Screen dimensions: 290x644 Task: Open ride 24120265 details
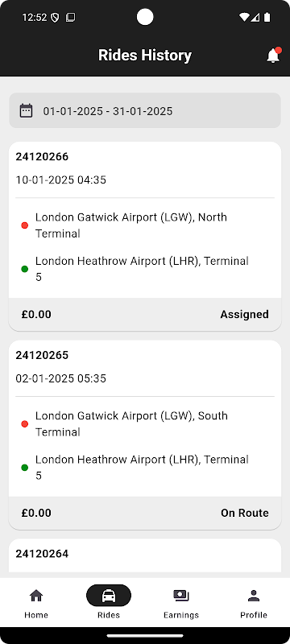[145, 435]
